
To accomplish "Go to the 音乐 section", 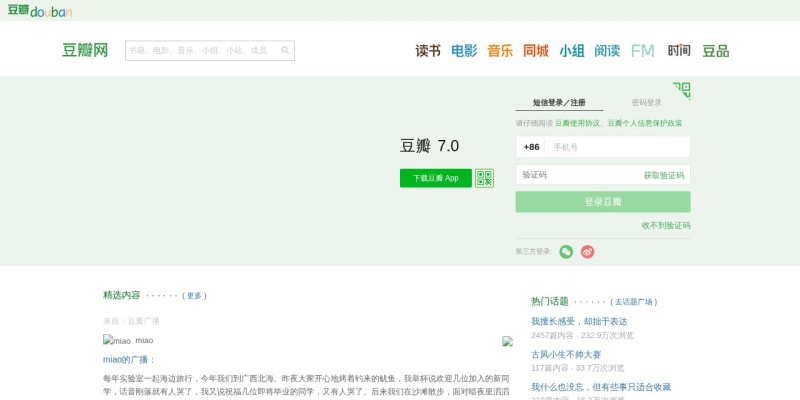I will pos(499,51).
